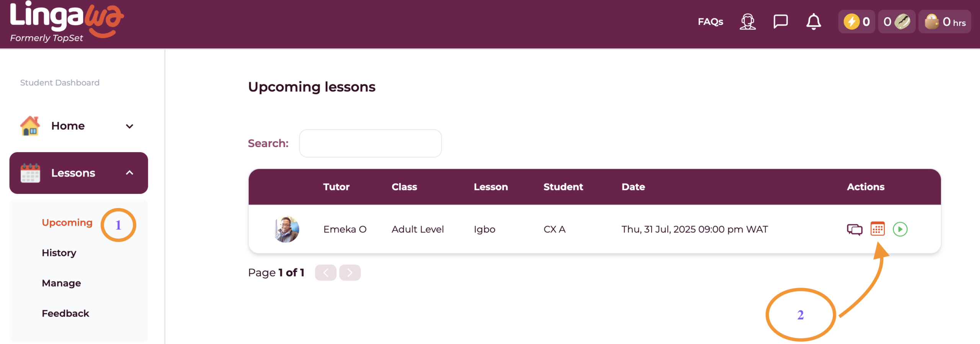This screenshot has width=980, height=344.
Task: Expand the Home section chevron
Action: point(129,126)
